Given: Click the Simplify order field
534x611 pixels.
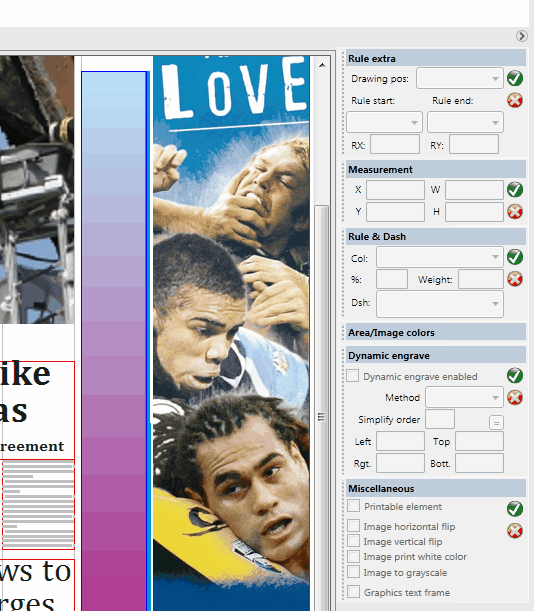Looking at the screenshot, I should 440,419.
